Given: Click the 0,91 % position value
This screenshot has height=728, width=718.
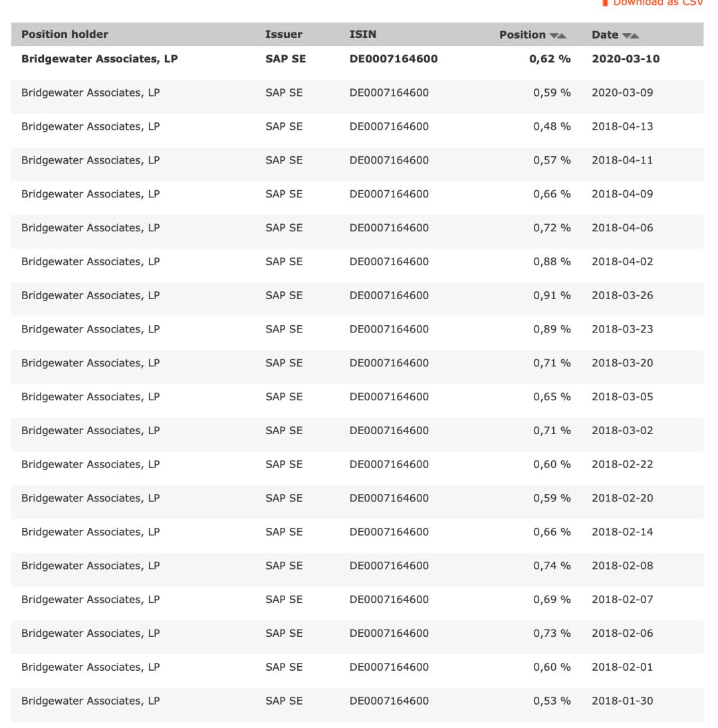Looking at the screenshot, I should (552, 295).
